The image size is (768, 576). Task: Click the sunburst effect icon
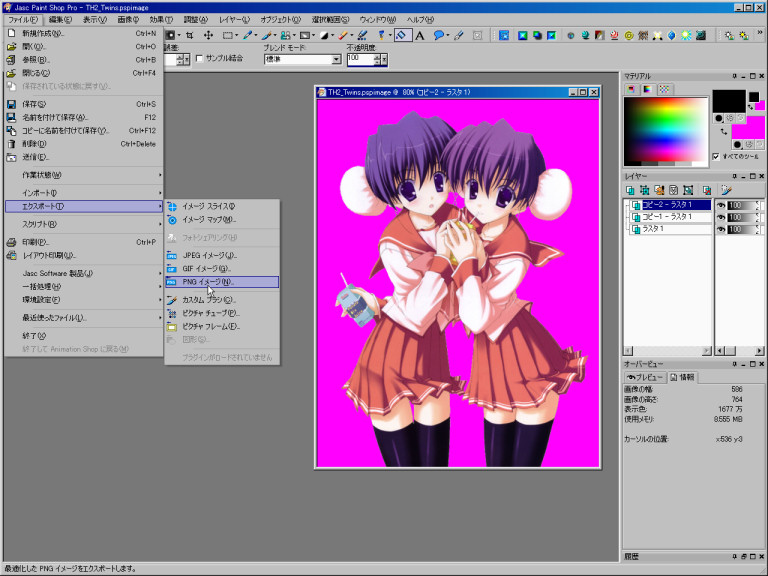pos(686,35)
